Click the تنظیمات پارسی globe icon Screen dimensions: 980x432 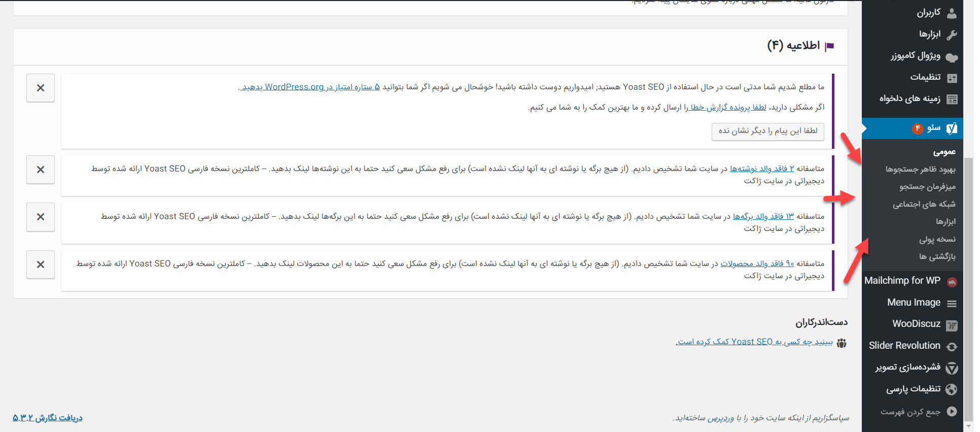[x=952, y=389]
